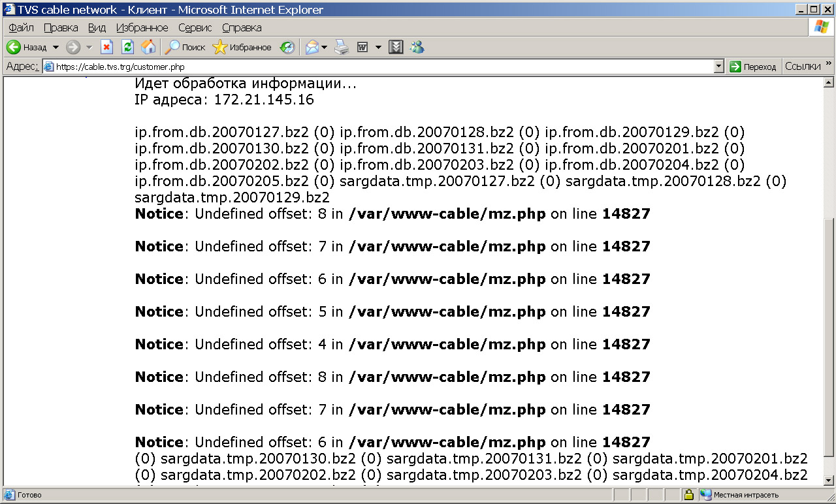Open the Избранное favorites star button
The width and height of the screenshot is (836, 504).
tap(242, 47)
